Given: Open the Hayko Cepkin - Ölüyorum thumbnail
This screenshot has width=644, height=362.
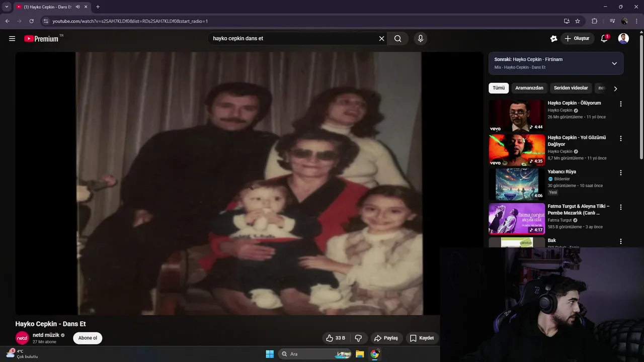Looking at the screenshot, I should (517, 116).
